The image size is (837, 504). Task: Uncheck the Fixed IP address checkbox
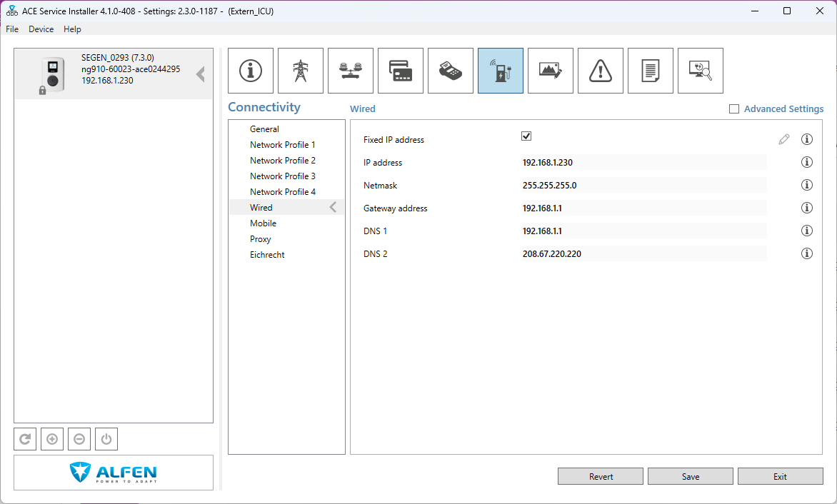coord(526,136)
